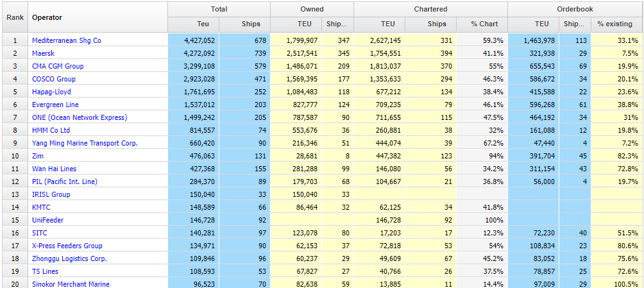Select the owned TEU value 1,569,395
This screenshot has width=644, height=288.
[296, 79]
